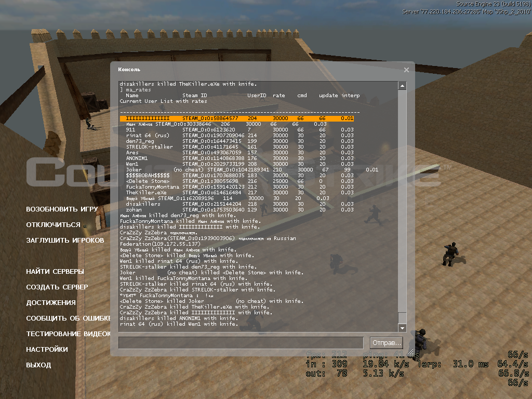Exit the game via ВЫХОД
The image size is (532, 399).
point(38,365)
